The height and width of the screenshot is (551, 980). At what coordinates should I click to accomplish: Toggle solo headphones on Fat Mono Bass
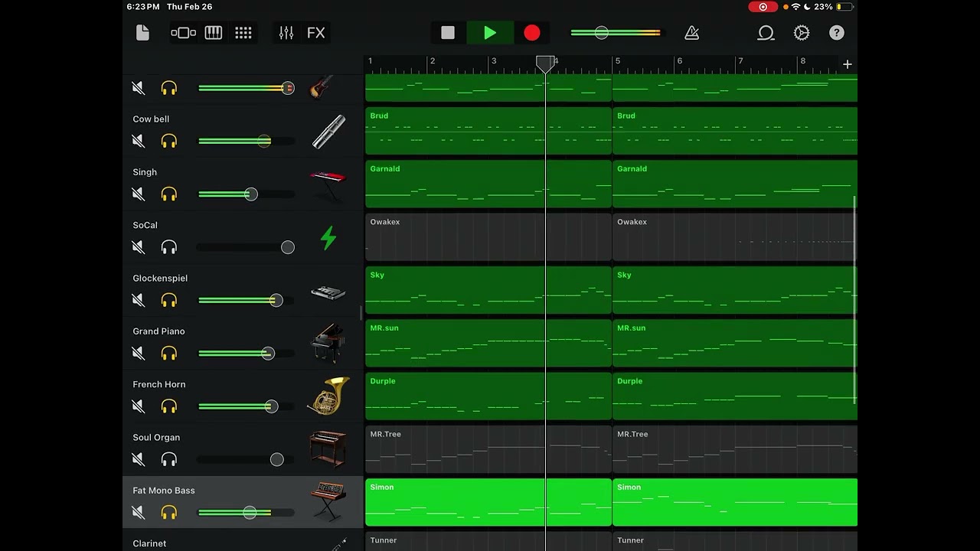coord(169,513)
